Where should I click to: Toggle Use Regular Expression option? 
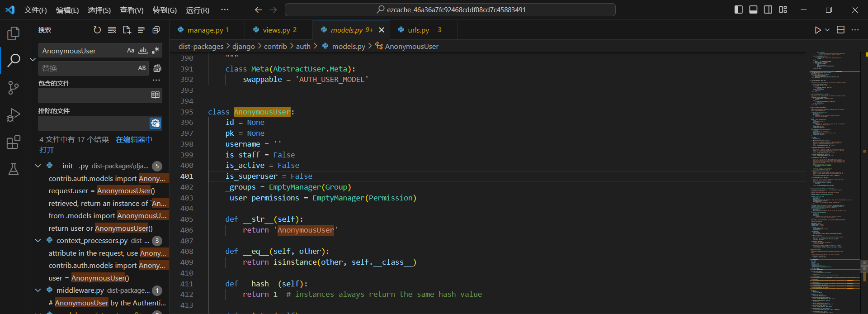tap(155, 51)
